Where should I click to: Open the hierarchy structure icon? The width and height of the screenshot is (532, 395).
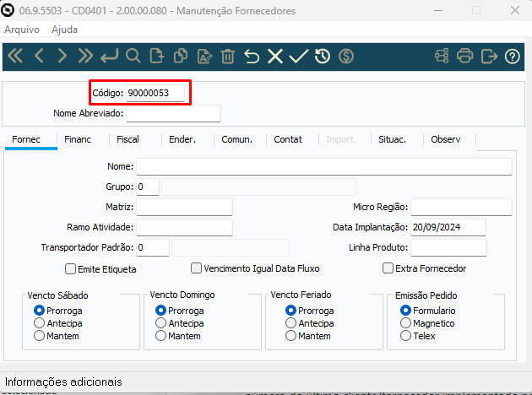pyautogui.click(x=442, y=56)
